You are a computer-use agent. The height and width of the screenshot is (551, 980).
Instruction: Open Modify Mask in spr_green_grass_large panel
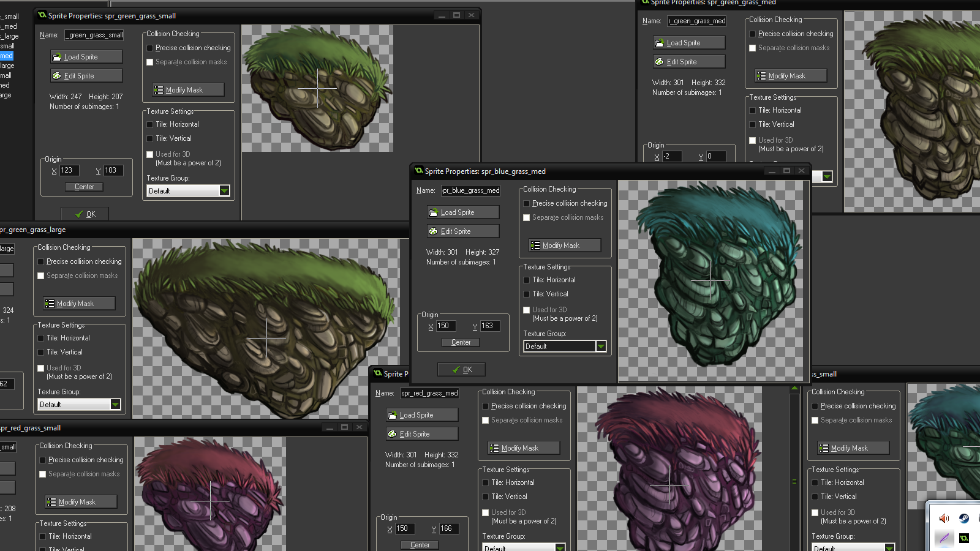(78, 303)
